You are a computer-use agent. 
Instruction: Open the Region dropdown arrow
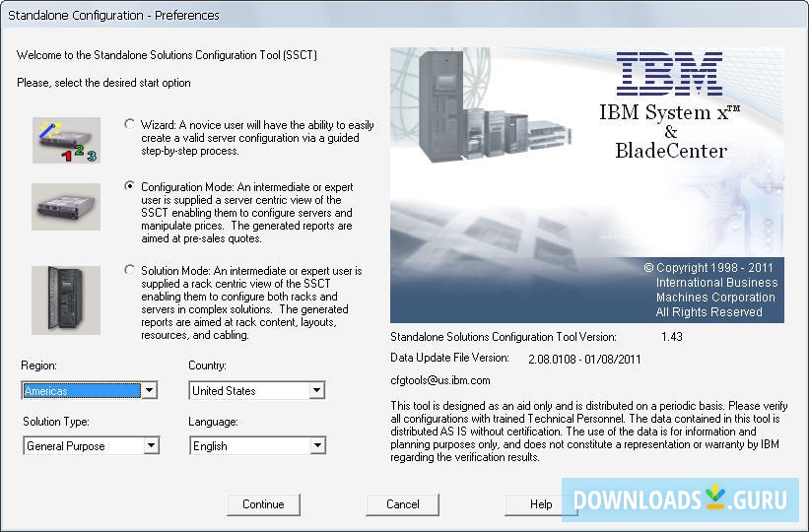pyautogui.click(x=149, y=390)
